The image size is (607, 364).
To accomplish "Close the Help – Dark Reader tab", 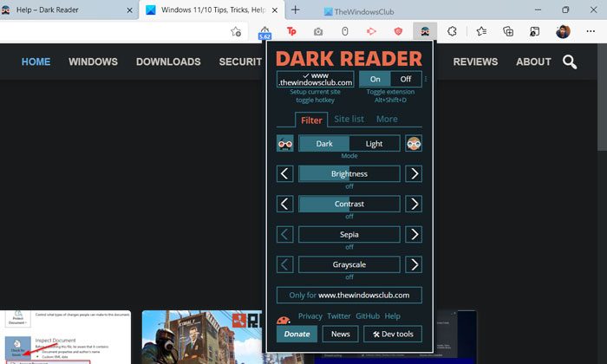I will coord(130,10).
